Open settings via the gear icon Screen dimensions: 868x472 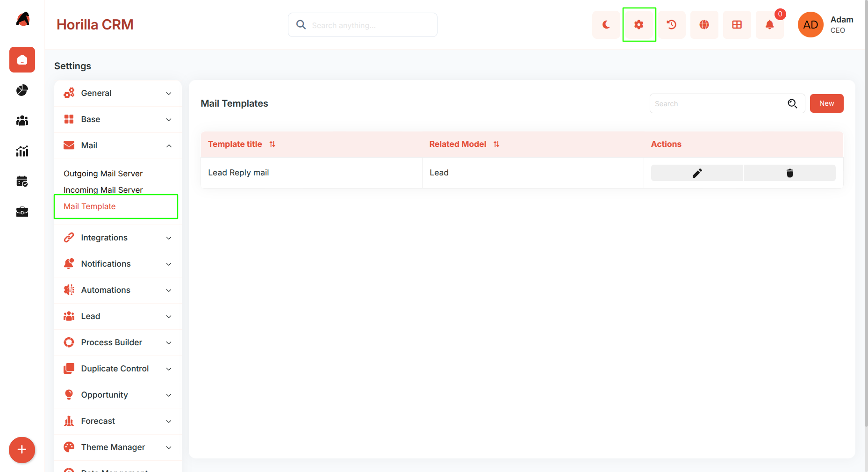pyautogui.click(x=639, y=25)
